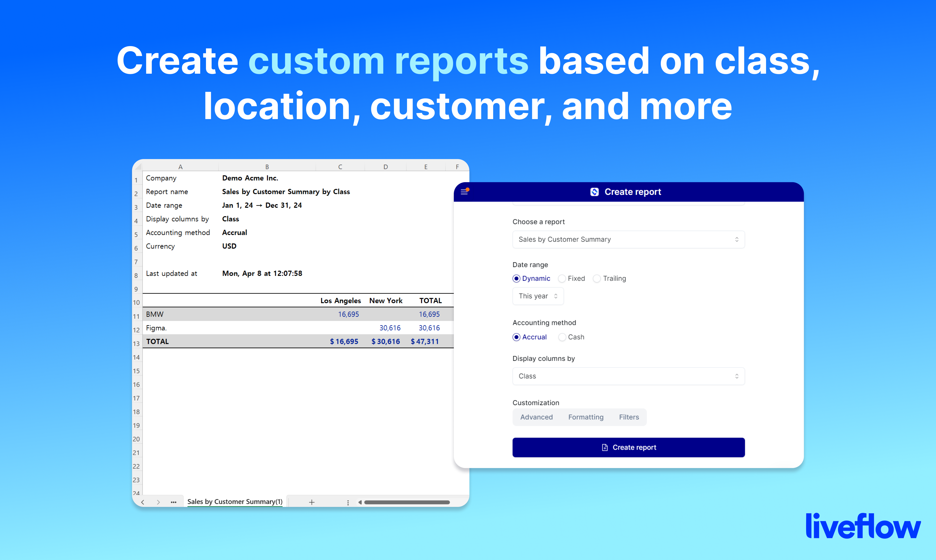Click the select-all corner of the spreadsheet
Image resolution: width=936 pixels, height=560 pixels.
pyautogui.click(x=137, y=166)
